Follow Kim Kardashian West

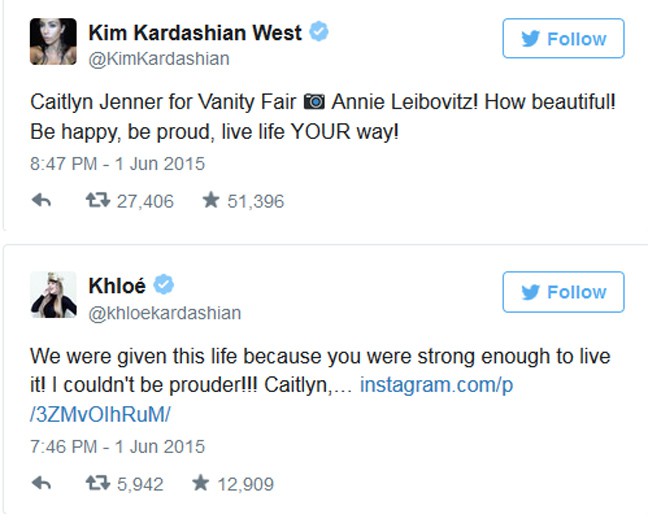click(x=563, y=39)
